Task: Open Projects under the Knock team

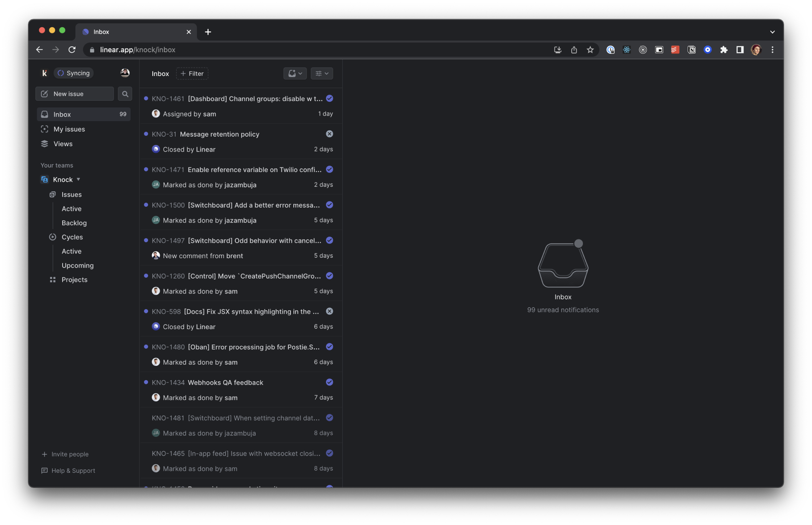Action: click(74, 279)
